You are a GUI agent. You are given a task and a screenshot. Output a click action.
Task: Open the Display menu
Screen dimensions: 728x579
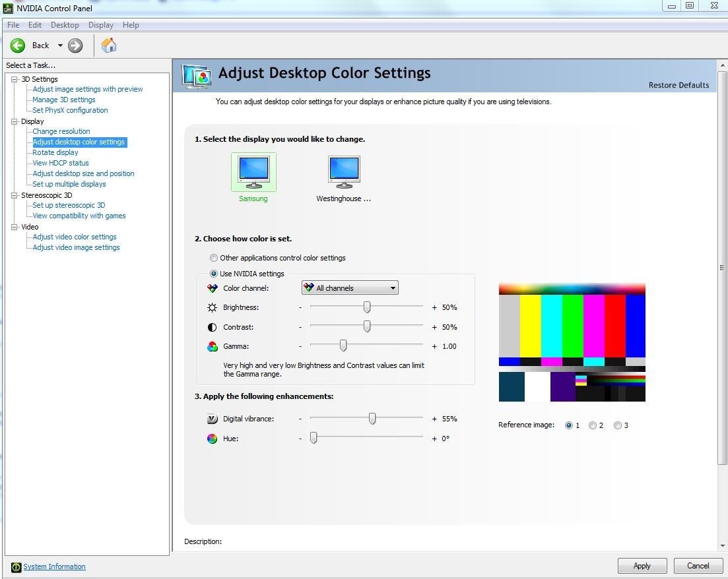(x=101, y=25)
